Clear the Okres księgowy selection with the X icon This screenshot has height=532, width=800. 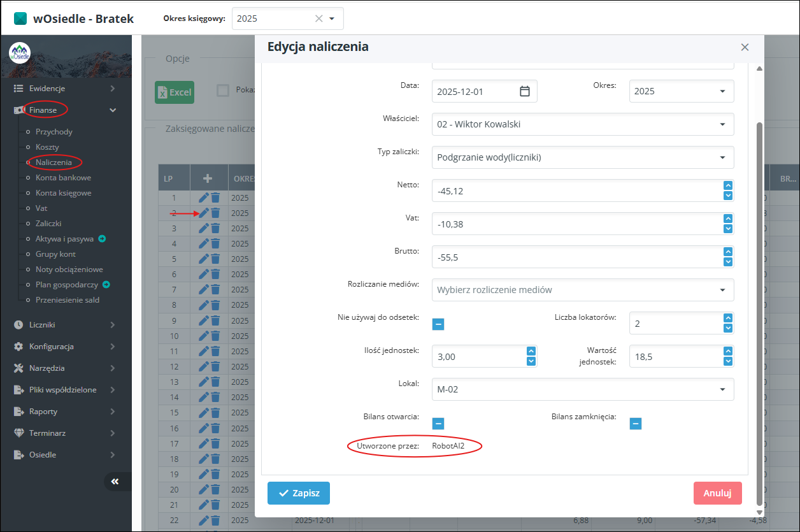click(x=319, y=18)
